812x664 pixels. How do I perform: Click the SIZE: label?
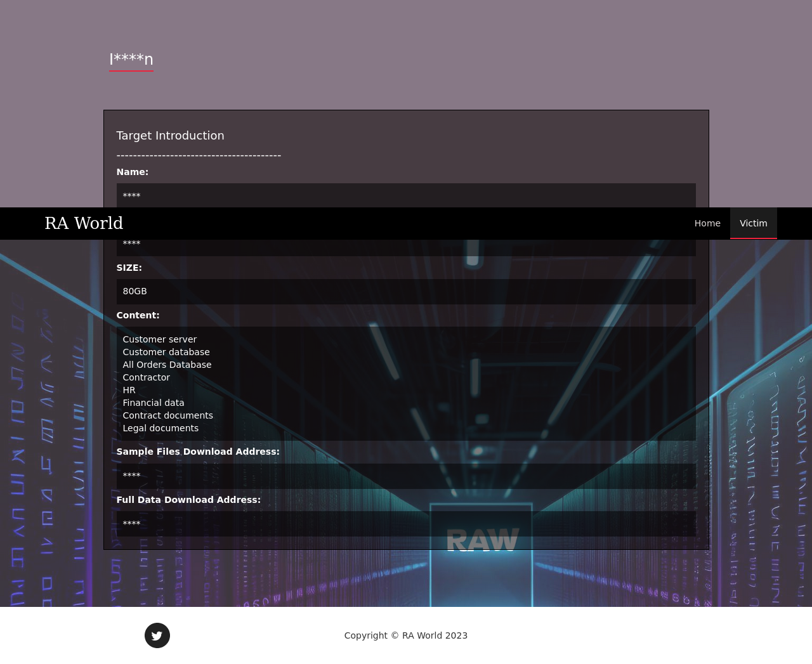coord(129,268)
